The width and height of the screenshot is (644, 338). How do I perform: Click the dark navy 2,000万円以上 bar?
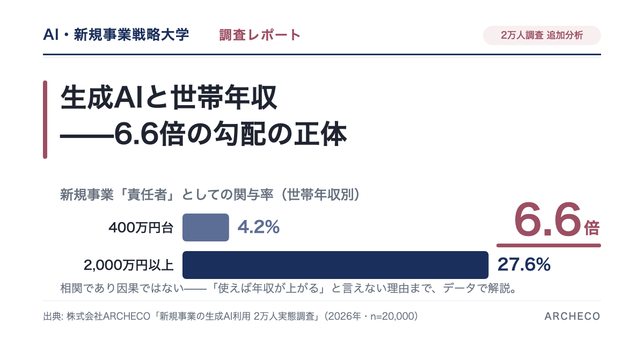[x=335, y=265]
